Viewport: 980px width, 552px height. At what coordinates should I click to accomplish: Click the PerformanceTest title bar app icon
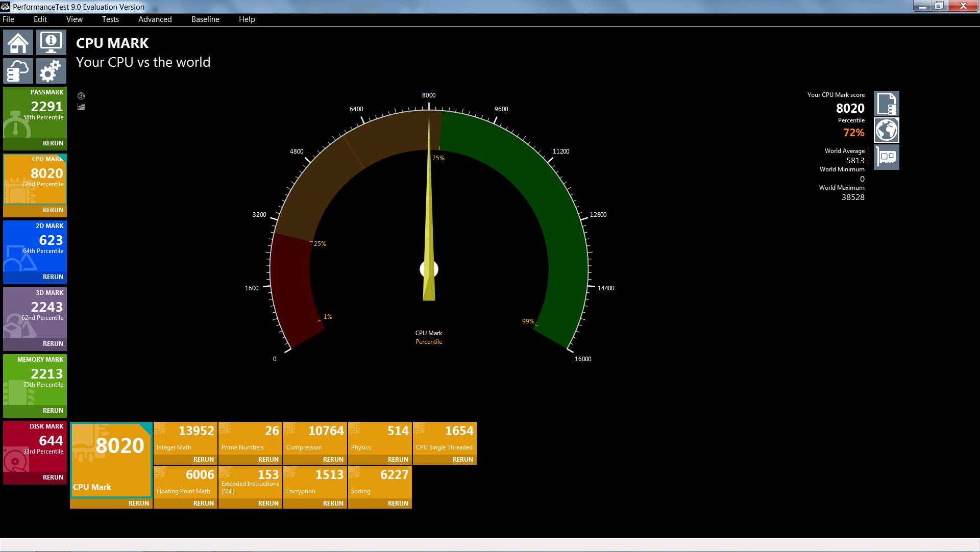coord(5,7)
